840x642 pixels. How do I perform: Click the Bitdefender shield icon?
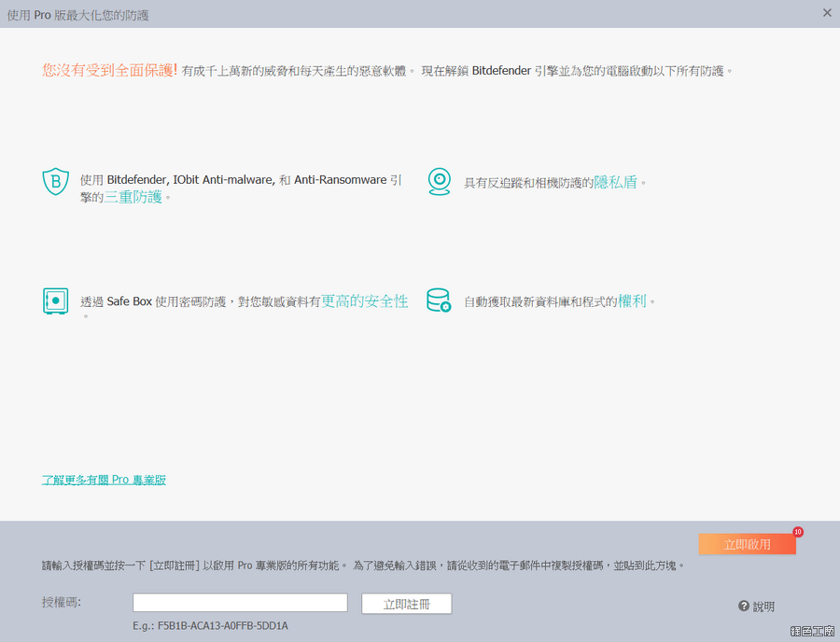56,182
